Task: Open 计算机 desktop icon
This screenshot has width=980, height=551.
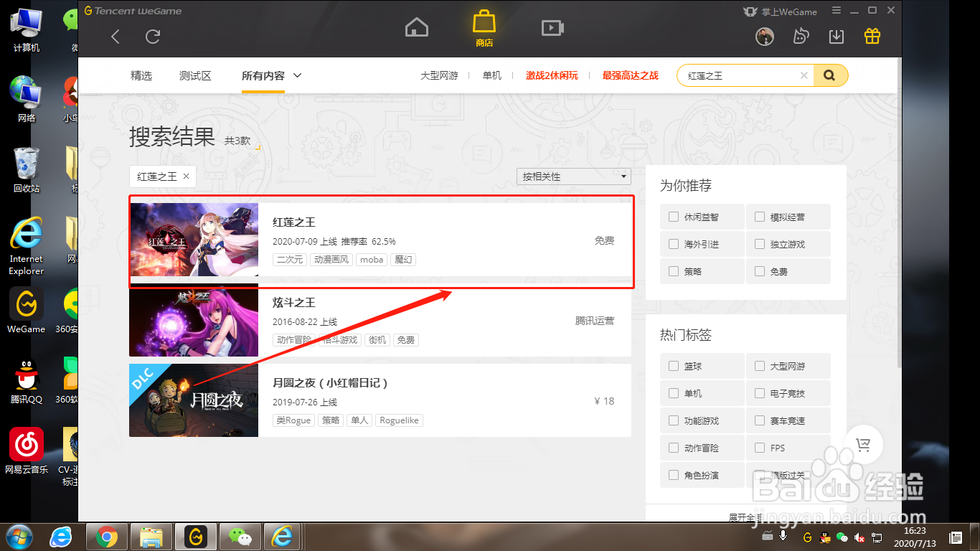Action: click(x=27, y=29)
